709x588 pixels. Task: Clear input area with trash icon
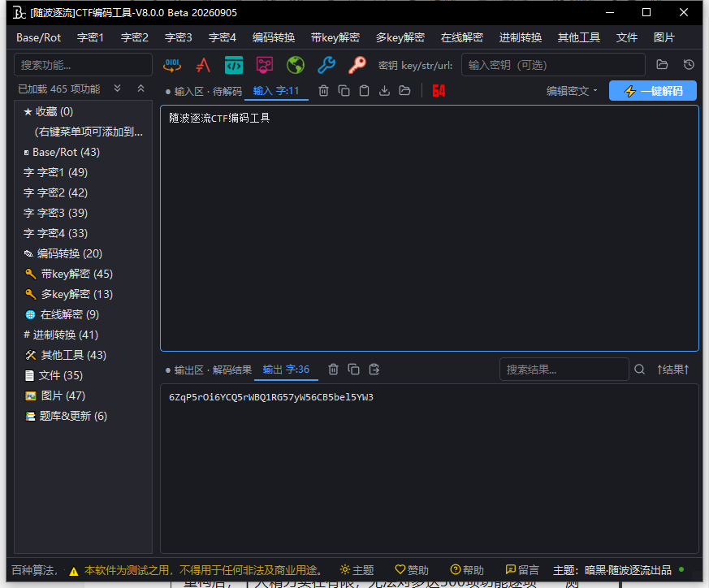[x=323, y=91]
